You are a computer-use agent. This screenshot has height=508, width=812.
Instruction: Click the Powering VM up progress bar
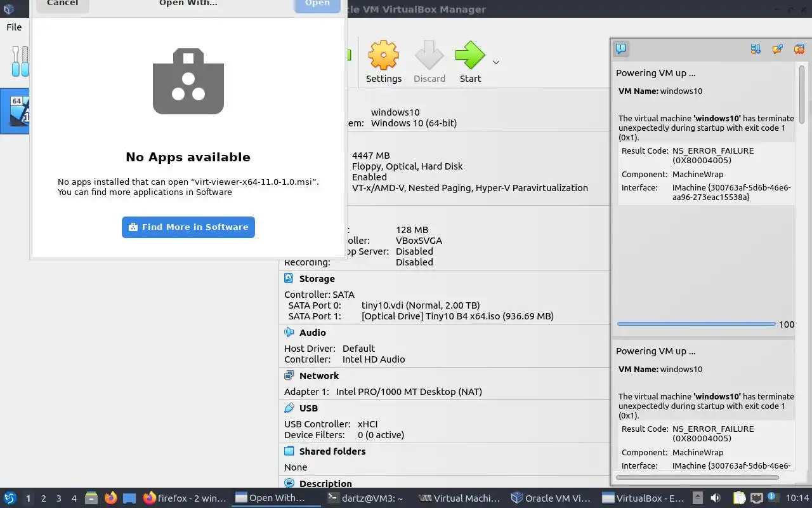696,324
